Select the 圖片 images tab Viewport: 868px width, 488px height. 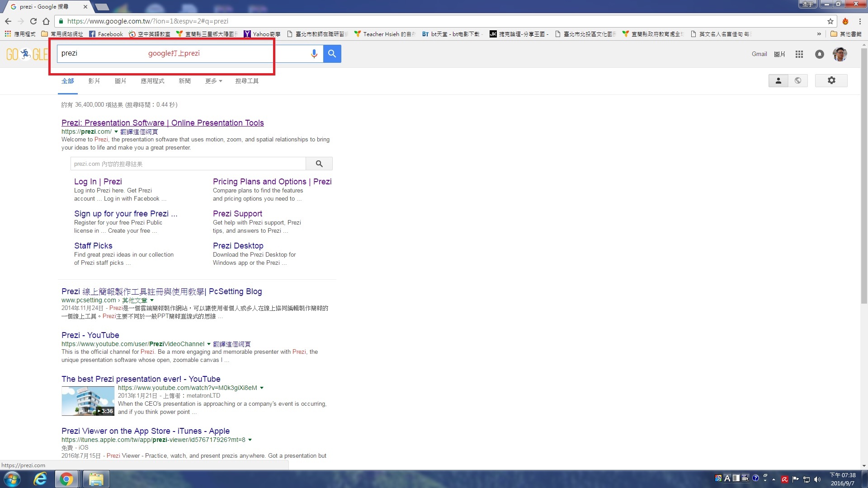(121, 81)
